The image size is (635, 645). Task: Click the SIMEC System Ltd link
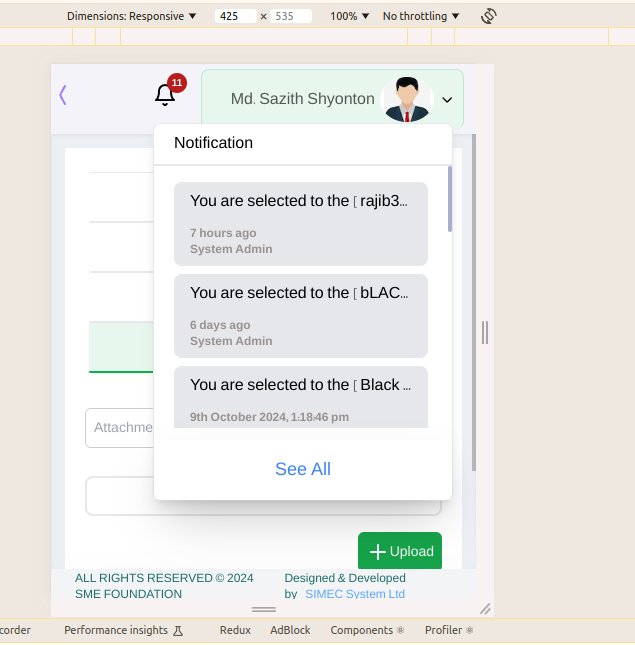click(x=355, y=594)
